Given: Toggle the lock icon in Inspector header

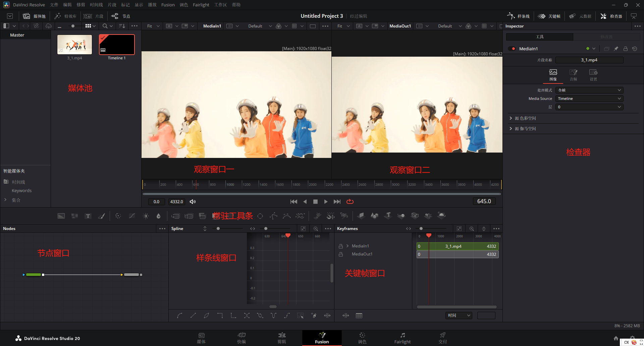Looking at the screenshot, I should click(625, 49).
